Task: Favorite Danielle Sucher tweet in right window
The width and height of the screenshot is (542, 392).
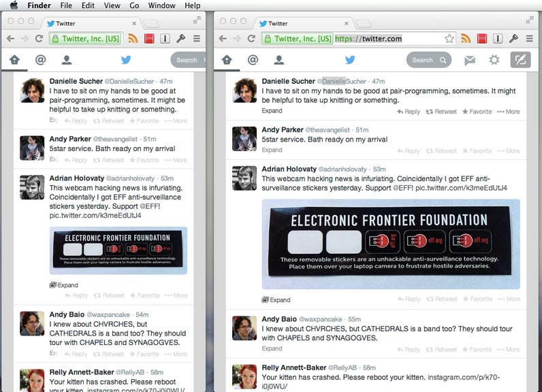Action: tap(477, 112)
